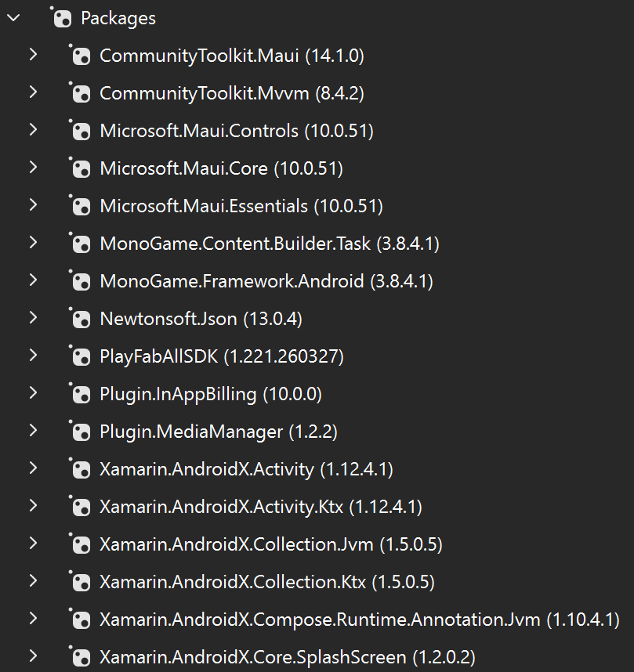This screenshot has width=634, height=672.
Task: Click the PlayFabAllSDK package icon
Action: (x=81, y=356)
